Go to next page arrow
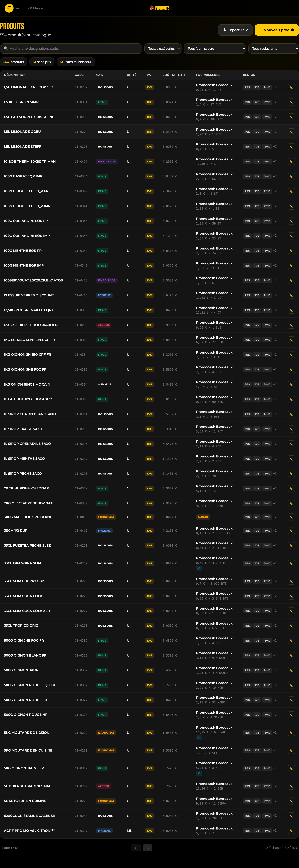This screenshot has height=868, width=299. tap(147, 847)
